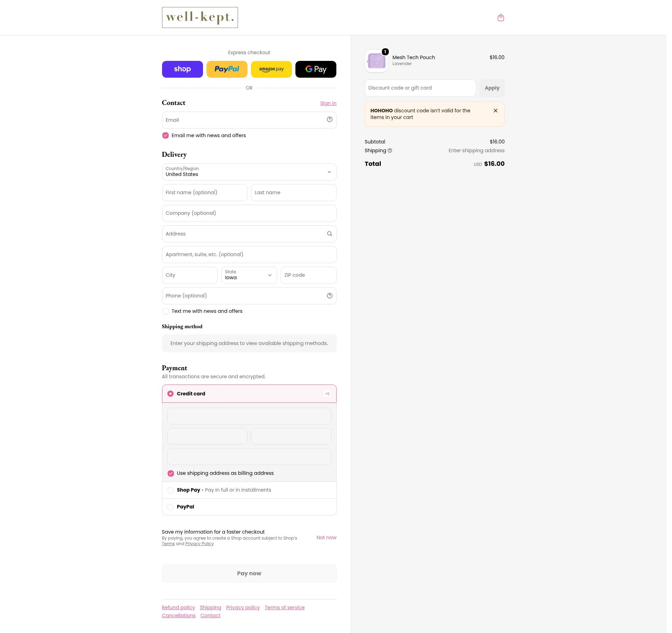
Task: Toggle Use shipping address as billing address
Action: [171, 473]
